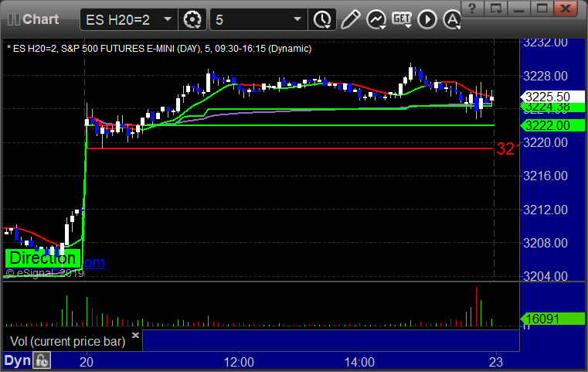Maximize the chart window
Image resolution: width=588 pixels, height=372 pixels.
542,8
